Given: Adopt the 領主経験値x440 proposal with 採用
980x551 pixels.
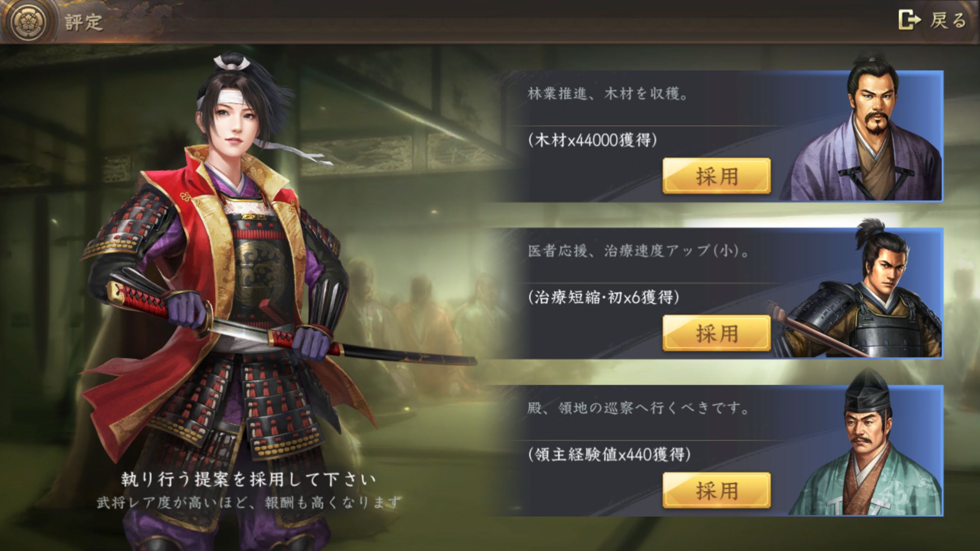Looking at the screenshot, I should point(717,491).
